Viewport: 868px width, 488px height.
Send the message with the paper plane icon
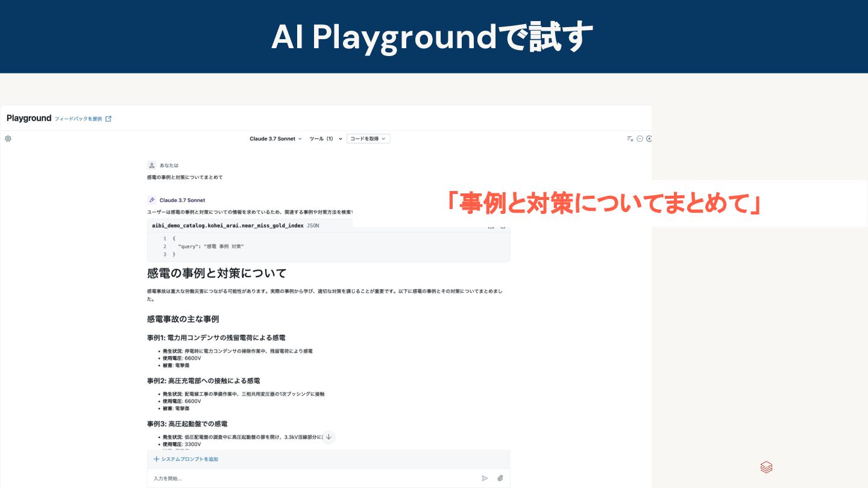point(485,478)
